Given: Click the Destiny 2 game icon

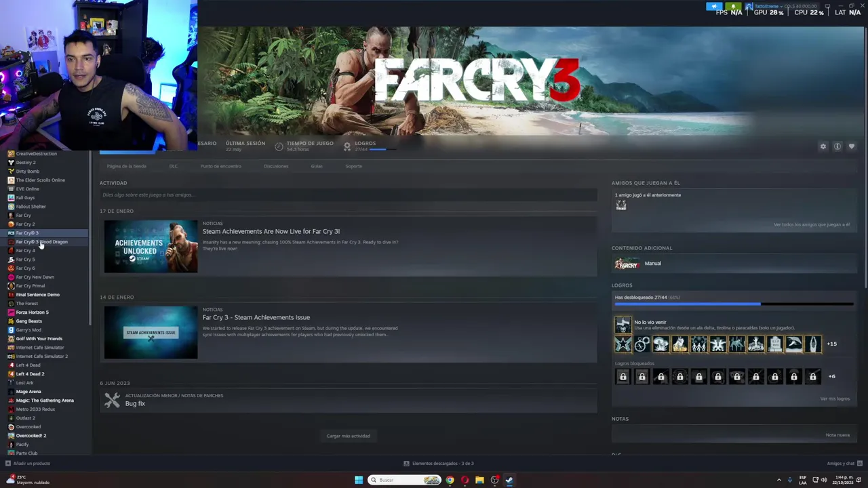Looking at the screenshot, I should 11,163.
